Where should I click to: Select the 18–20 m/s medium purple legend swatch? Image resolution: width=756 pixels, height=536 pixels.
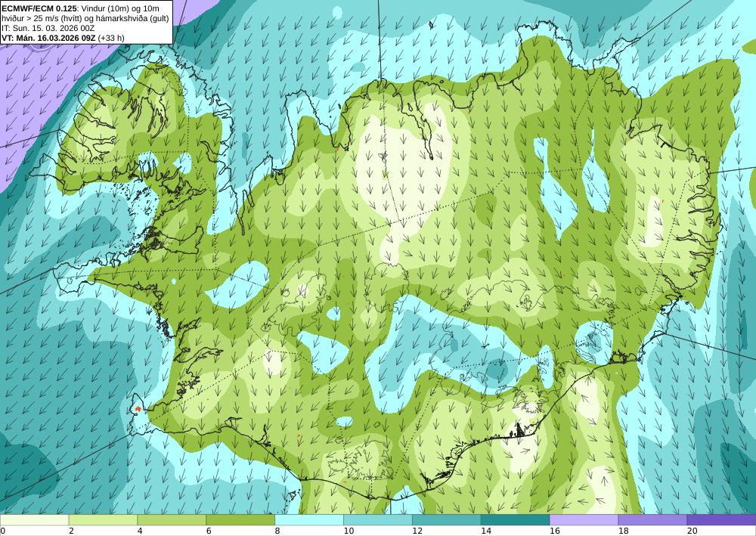[652, 520]
